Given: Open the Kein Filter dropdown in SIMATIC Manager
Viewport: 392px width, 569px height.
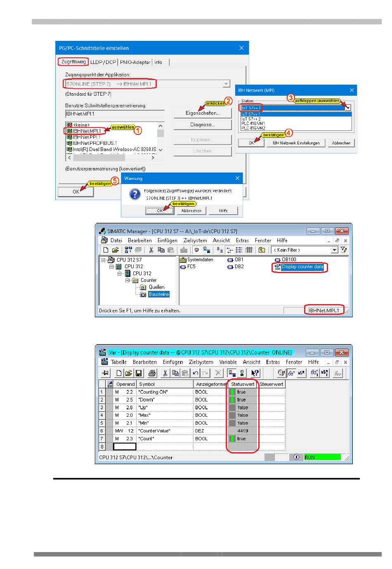Looking at the screenshot, I should [x=335, y=250].
